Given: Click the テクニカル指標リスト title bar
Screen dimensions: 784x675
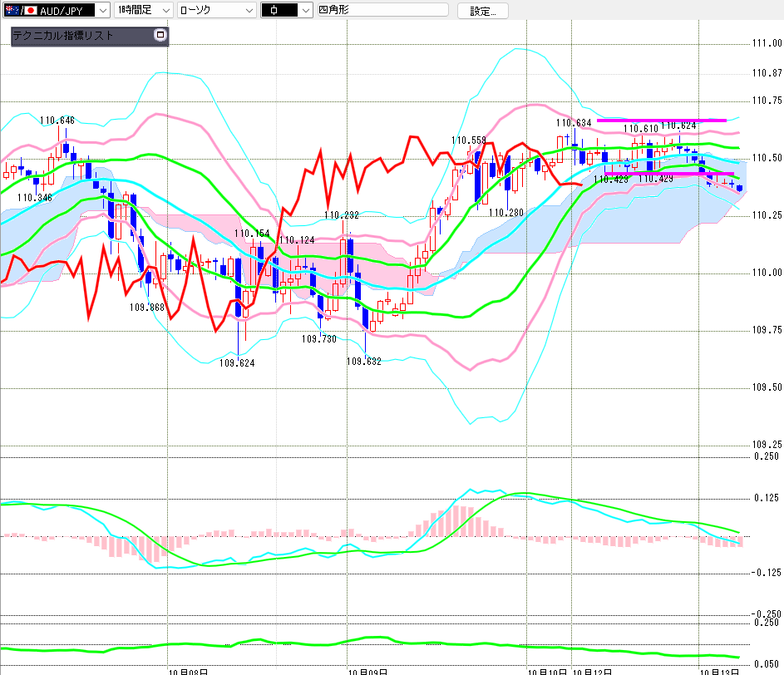Looking at the screenshot, I should [x=83, y=36].
